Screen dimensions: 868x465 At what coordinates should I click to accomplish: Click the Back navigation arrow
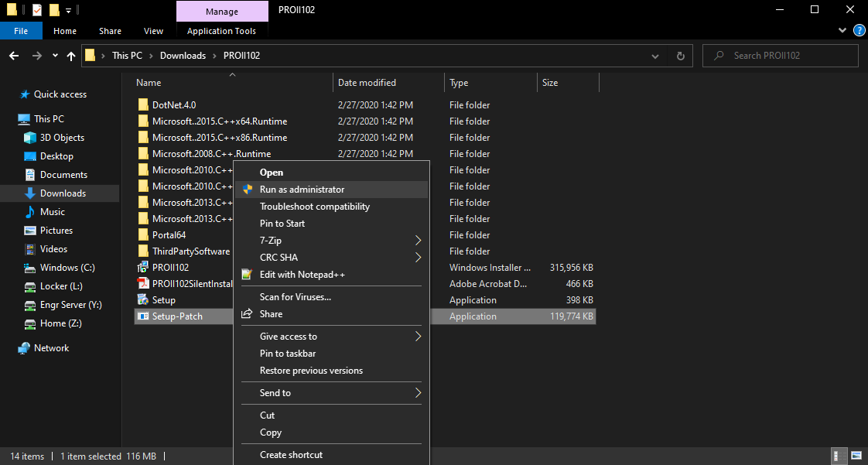pos(14,56)
